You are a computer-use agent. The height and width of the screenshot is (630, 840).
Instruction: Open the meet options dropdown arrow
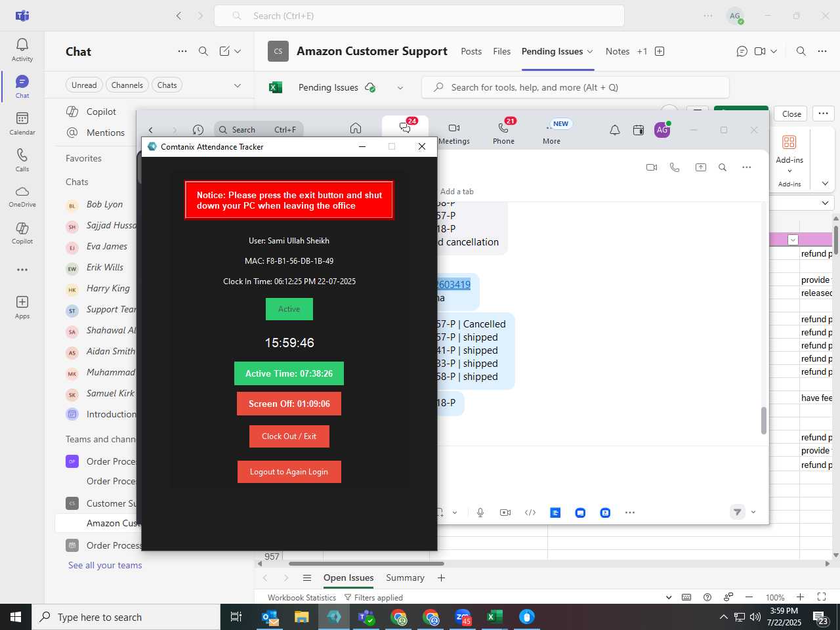[774, 51]
